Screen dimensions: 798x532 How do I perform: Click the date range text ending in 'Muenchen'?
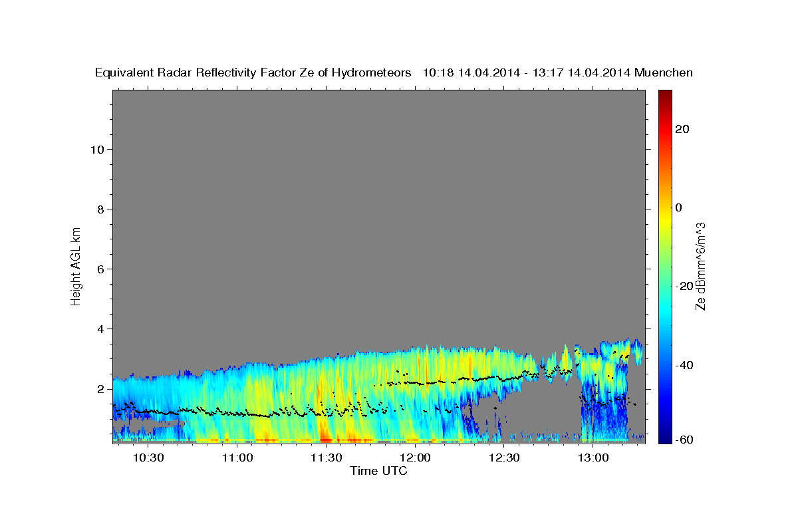click(x=558, y=72)
